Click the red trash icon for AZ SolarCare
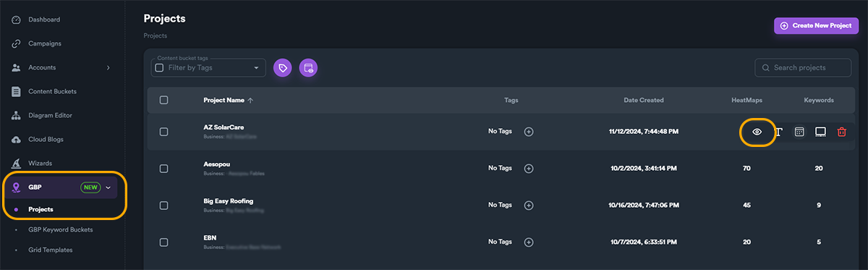The image size is (868, 270). click(x=841, y=132)
